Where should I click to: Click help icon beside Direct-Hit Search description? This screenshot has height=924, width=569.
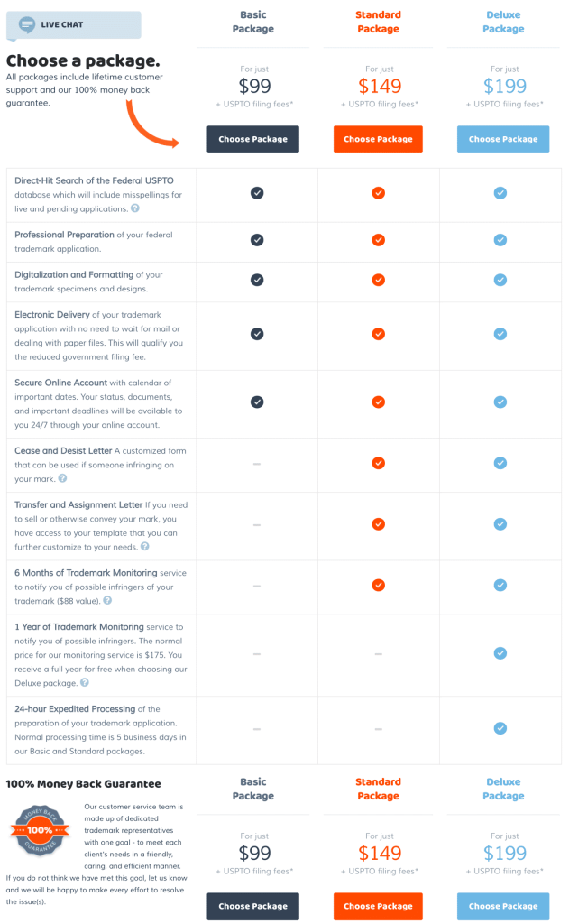[135, 208]
